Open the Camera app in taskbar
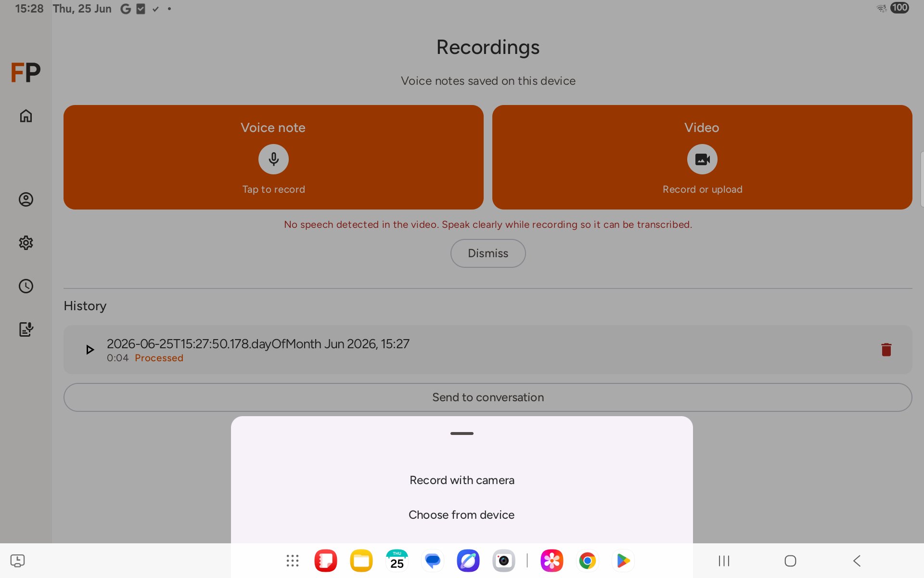924x578 pixels. click(504, 561)
